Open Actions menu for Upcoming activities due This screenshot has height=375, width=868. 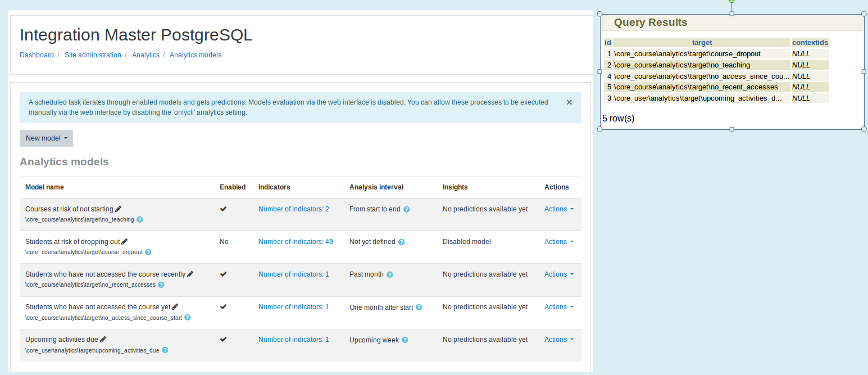tap(559, 340)
